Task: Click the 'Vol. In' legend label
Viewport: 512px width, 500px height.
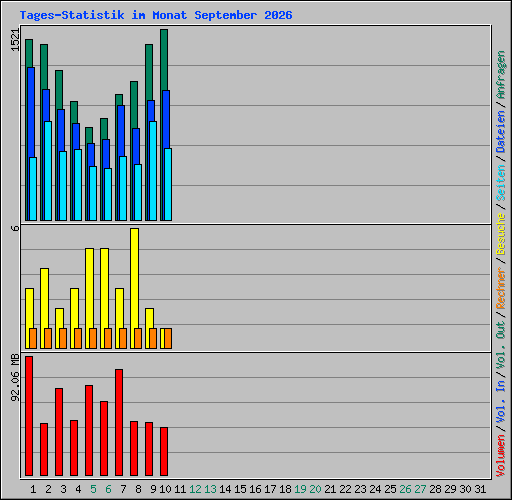Action: [501, 402]
